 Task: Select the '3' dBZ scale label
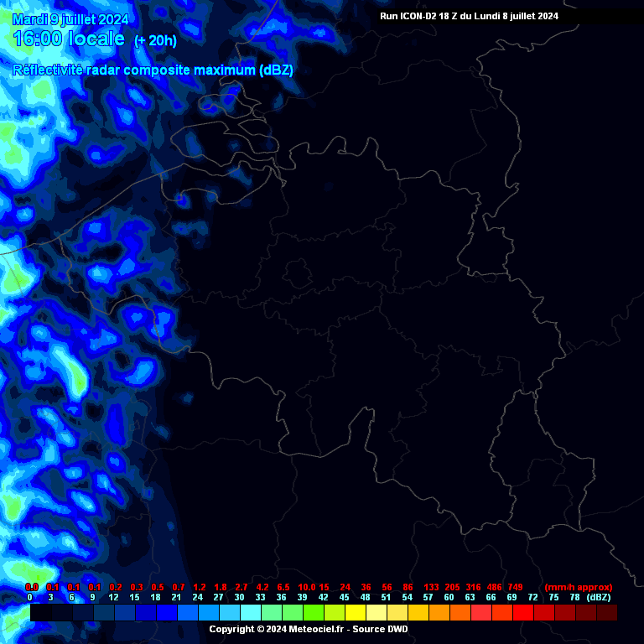[x=50, y=597]
